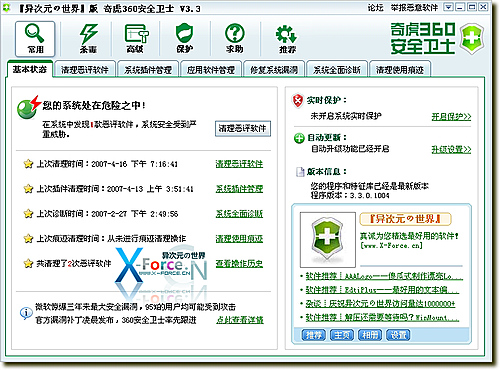The width and height of the screenshot is (500, 370).
Task: Click the green plus icon beside 自动更新
Action: tap(299, 138)
